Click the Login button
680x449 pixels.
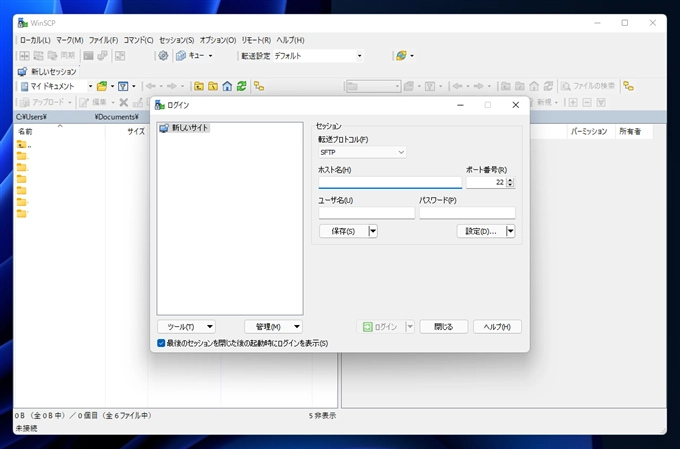click(x=381, y=327)
